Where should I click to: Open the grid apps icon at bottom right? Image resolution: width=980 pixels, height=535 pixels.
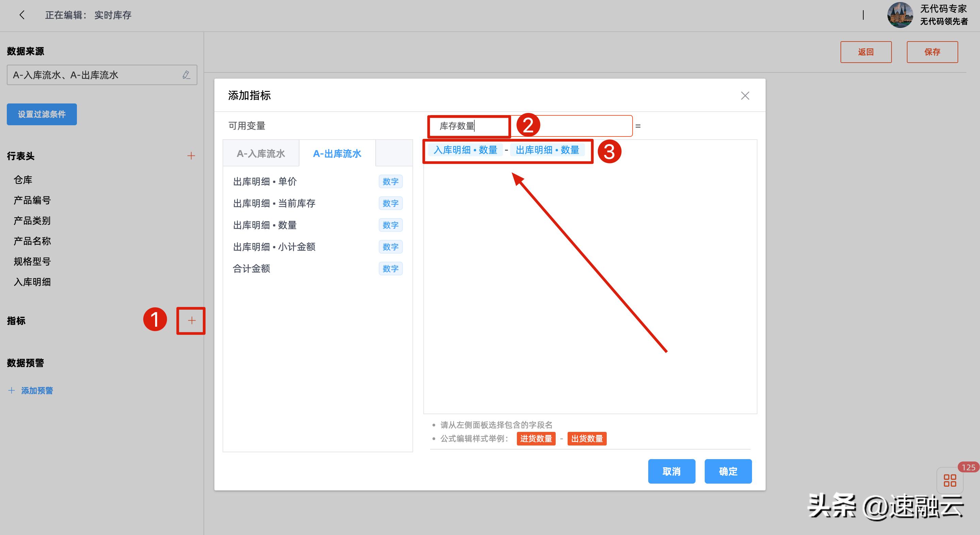pyautogui.click(x=950, y=481)
